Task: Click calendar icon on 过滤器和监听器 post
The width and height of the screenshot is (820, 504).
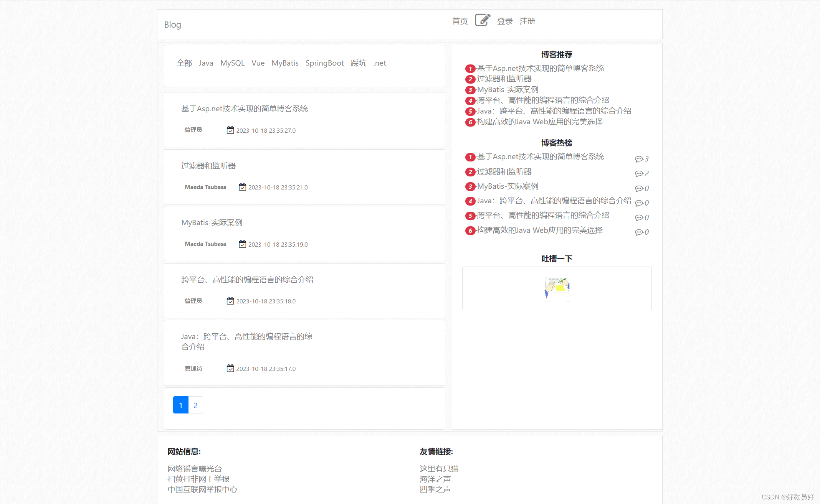Action: pyautogui.click(x=242, y=187)
